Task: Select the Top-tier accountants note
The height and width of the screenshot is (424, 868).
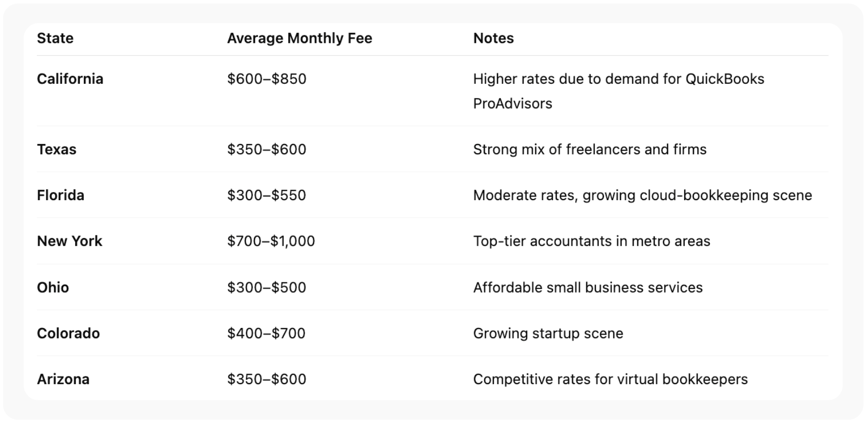Action: click(591, 241)
